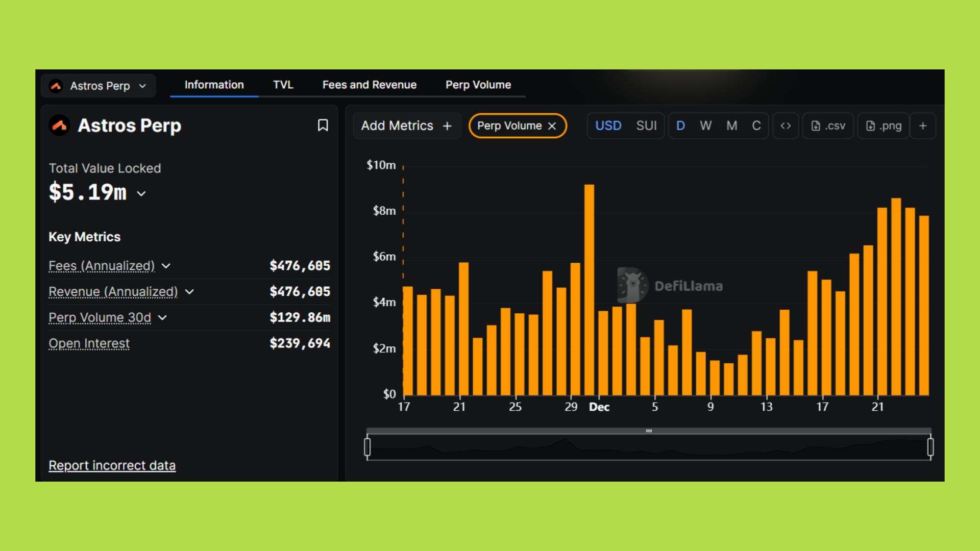Set chart grouping to monthly (M)
The width and height of the screenshot is (980, 551).
pos(731,126)
